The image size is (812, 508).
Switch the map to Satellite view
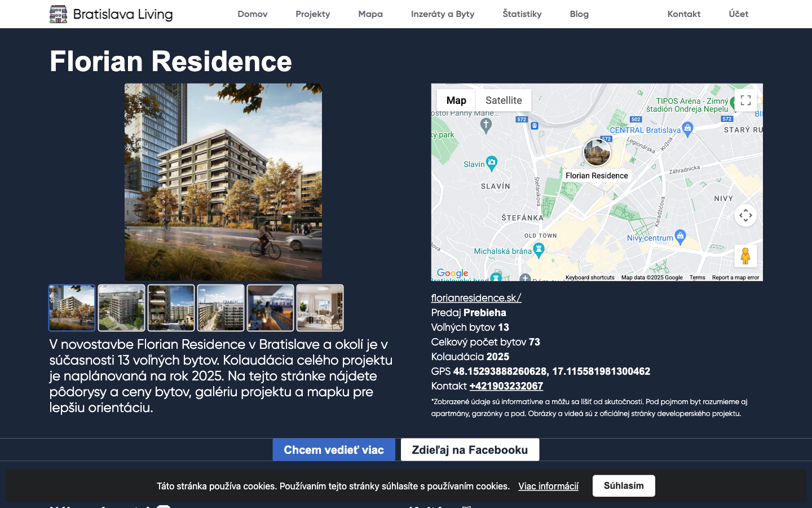[503, 100]
